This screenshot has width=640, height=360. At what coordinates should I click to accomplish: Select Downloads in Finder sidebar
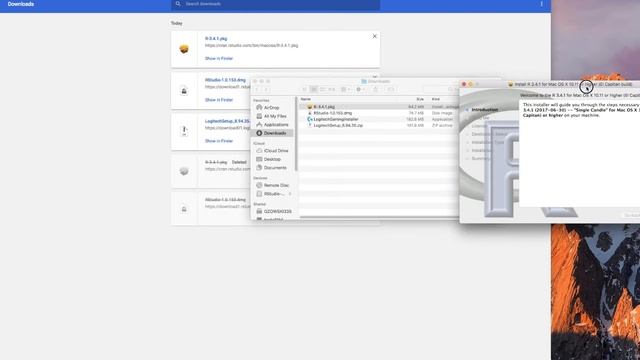pyautogui.click(x=273, y=133)
